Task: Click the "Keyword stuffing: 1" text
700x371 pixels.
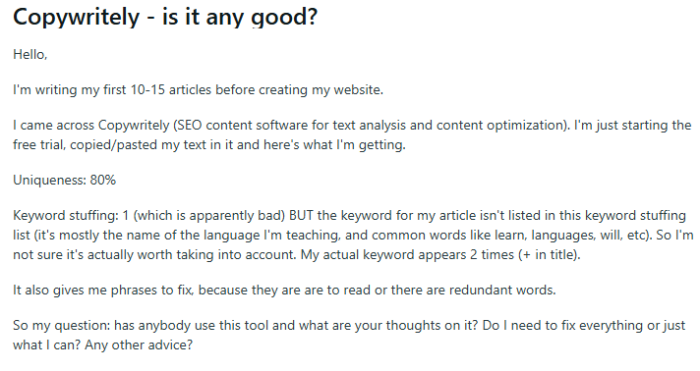Action: click(x=71, y=216)
